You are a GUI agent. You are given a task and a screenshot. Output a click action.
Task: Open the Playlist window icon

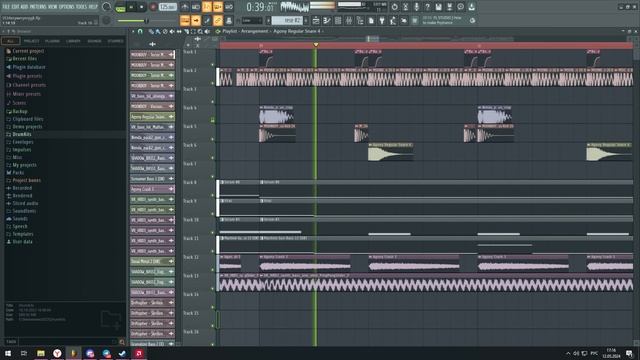click(x=316, y=20)
